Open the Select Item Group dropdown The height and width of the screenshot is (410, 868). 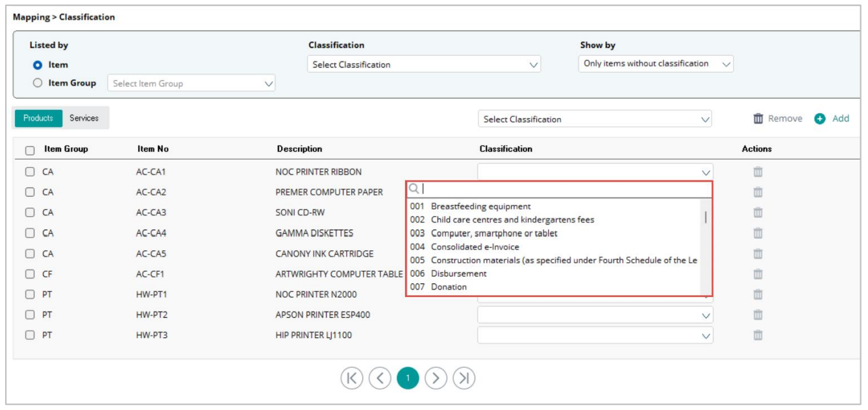(192, 84)
